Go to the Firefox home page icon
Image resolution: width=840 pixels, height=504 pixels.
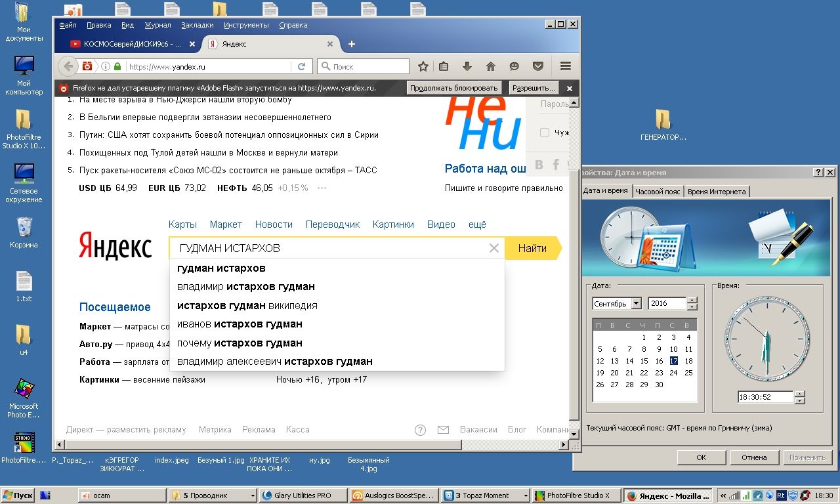click(490, 66)
